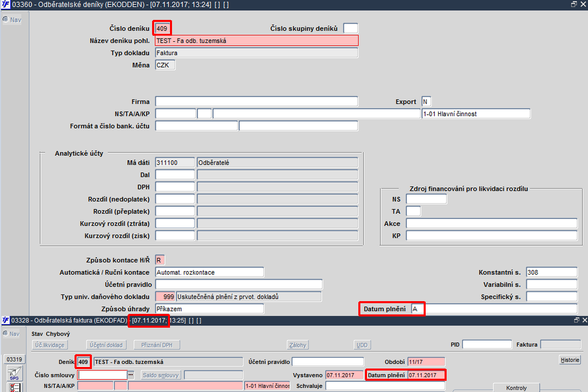
Task: Click the Schvaluje field
Action: coord(385,386)
